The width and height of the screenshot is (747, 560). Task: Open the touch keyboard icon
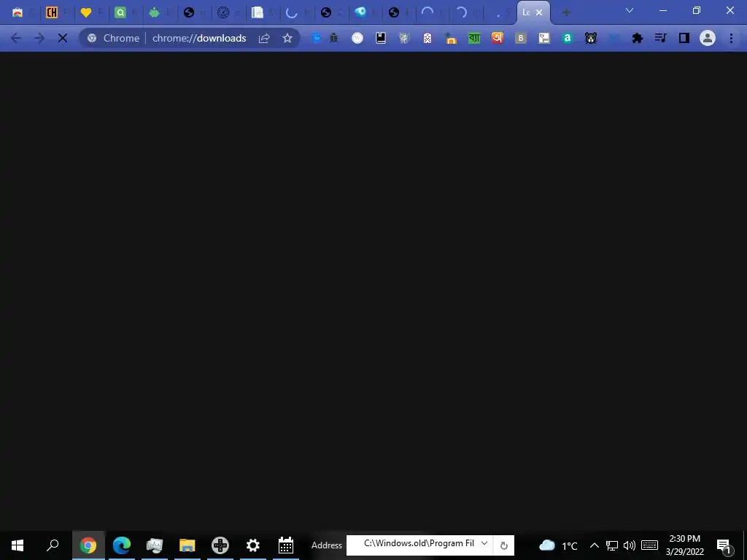pos(649,545)
